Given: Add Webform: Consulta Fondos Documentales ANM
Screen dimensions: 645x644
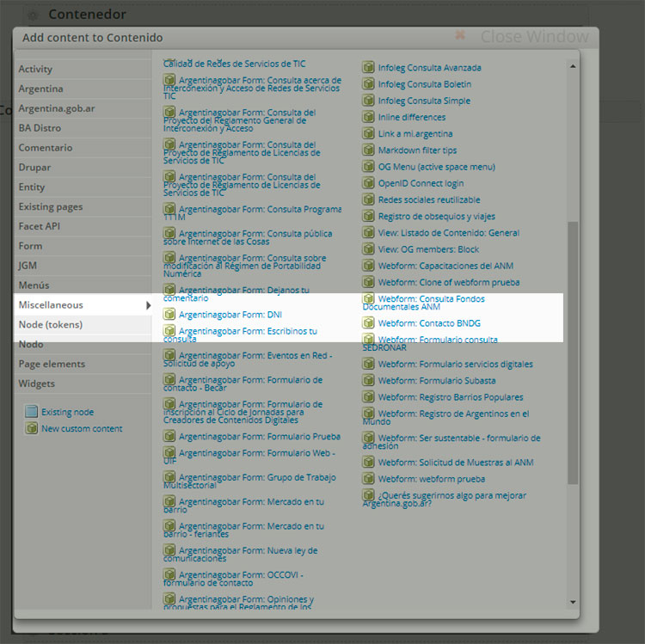Looking at the screenshot, I should (x=430, y=299).
